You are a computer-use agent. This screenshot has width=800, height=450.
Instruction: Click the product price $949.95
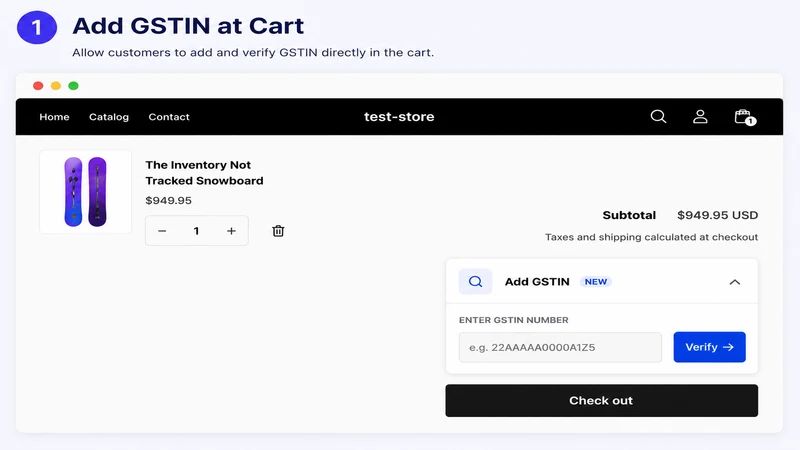pos(168,201)
